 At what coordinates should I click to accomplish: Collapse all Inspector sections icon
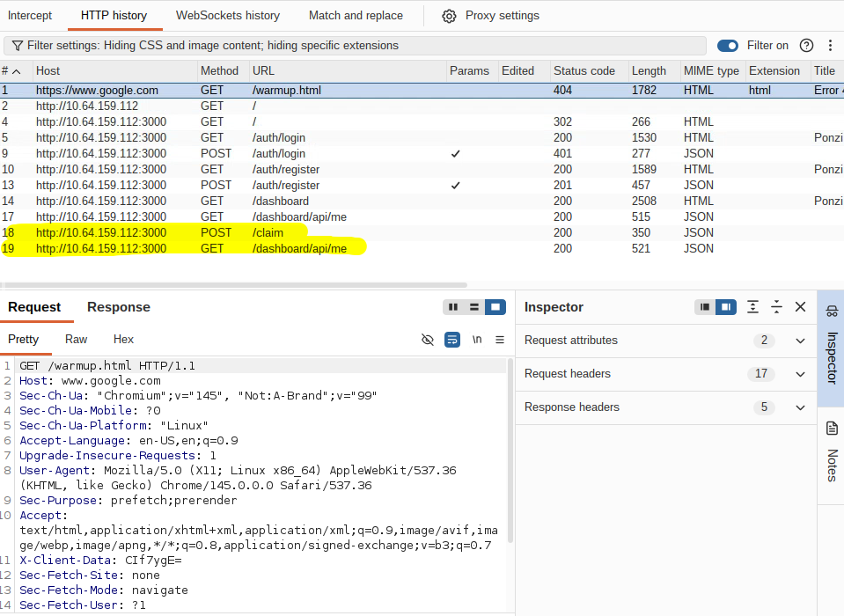[x=777, y=307]
